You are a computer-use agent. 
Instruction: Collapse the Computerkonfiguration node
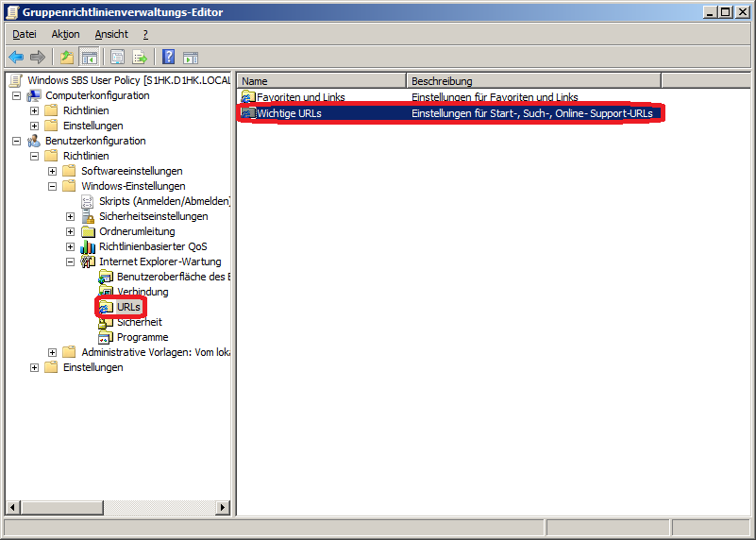pyautogui.click(x=16, y=95)
